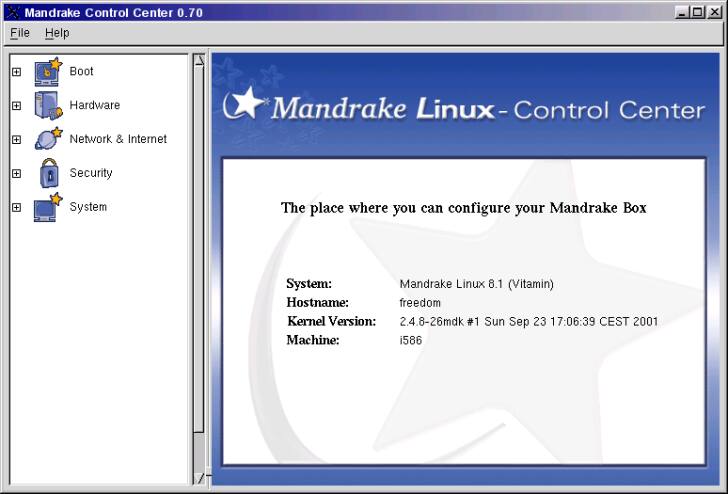This screenshot has width=728, height=494.
Task: Click the 'System:' label in the info panel
Action: tap(309, 284)
